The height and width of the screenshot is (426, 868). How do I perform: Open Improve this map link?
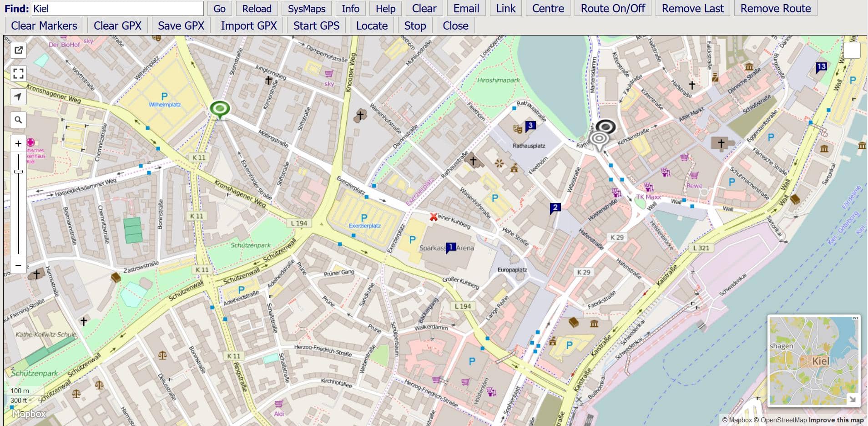[x=836, y=420]
